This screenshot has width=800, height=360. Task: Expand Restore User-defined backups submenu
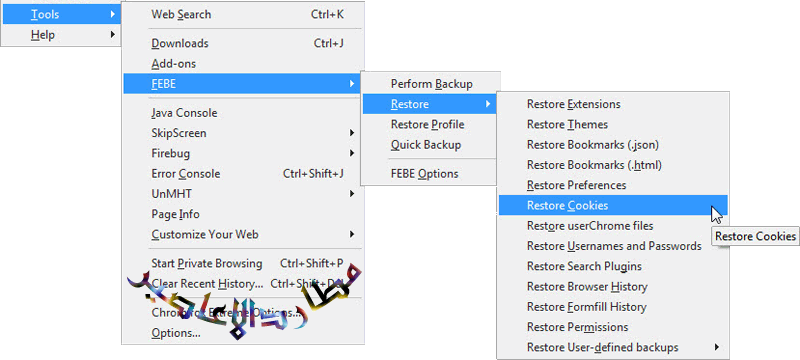pos(613,347)
